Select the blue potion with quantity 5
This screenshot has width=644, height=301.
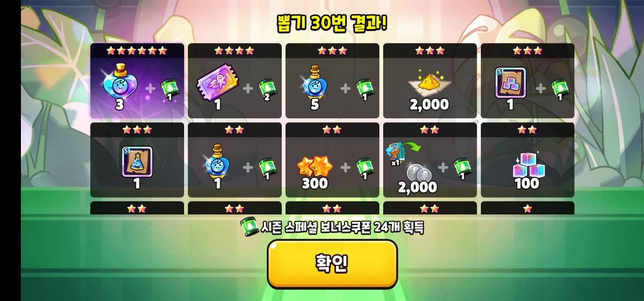coord(314,82)
